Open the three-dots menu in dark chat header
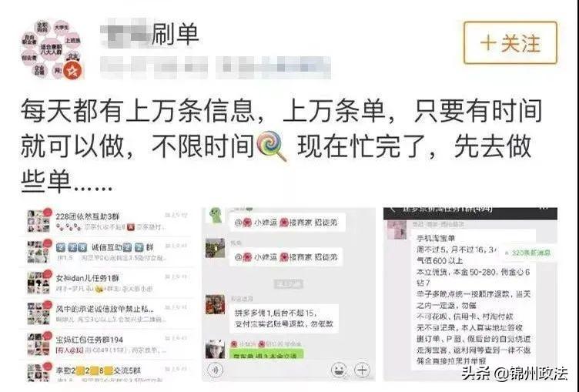The width and height of the screenshot is (579, 392). (x=544, y=209)
